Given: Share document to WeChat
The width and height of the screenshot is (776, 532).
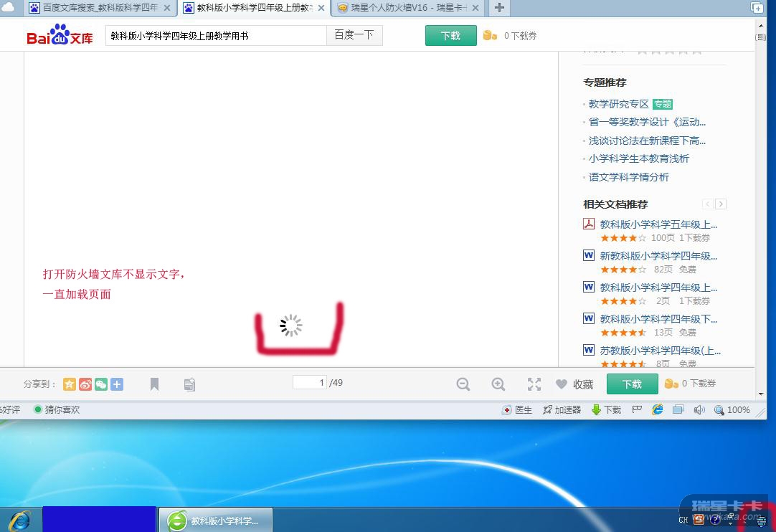Looking at the screenshot, I should pyautogui.click(x=101, y=384).
